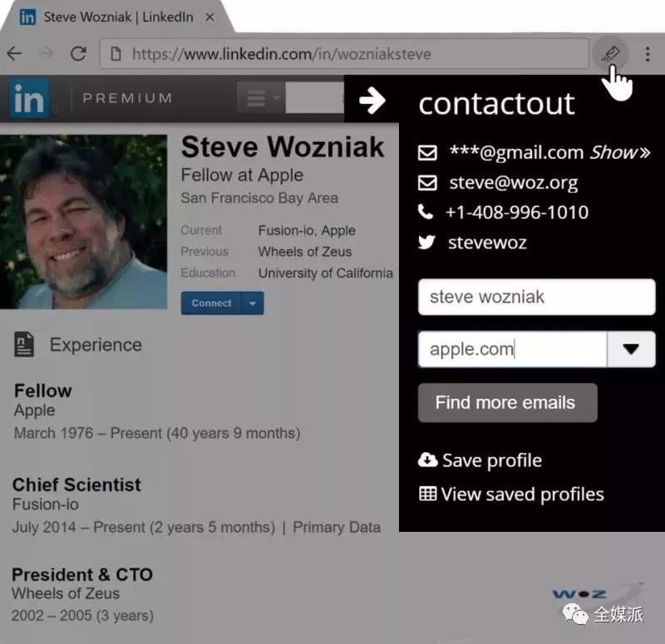Close the Steve Wozniak LinkedIn tab
The height and width of the screenshot is (644, 665).
tap(209, 17)
